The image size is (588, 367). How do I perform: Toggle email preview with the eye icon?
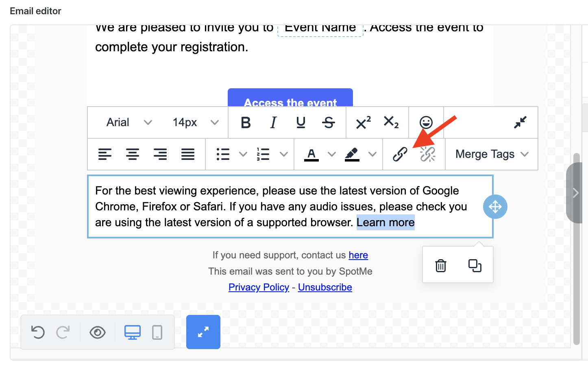[x=97, y=332]
